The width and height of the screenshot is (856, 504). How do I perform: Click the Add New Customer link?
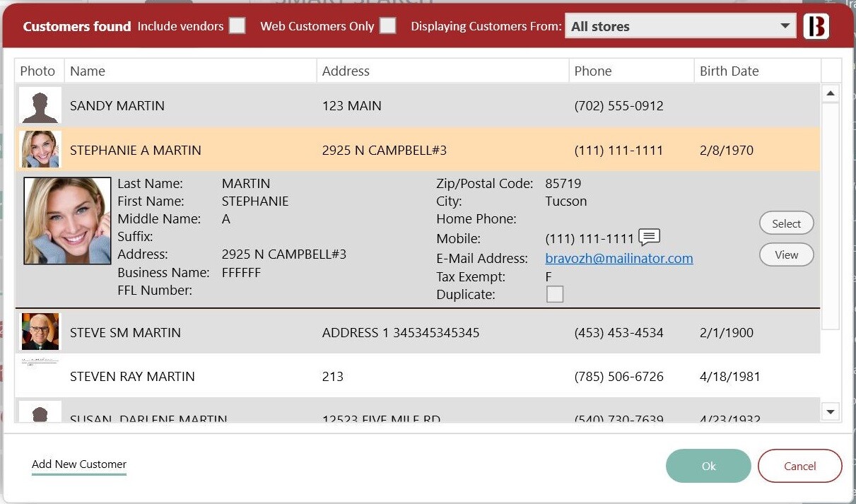coord(79,464)
